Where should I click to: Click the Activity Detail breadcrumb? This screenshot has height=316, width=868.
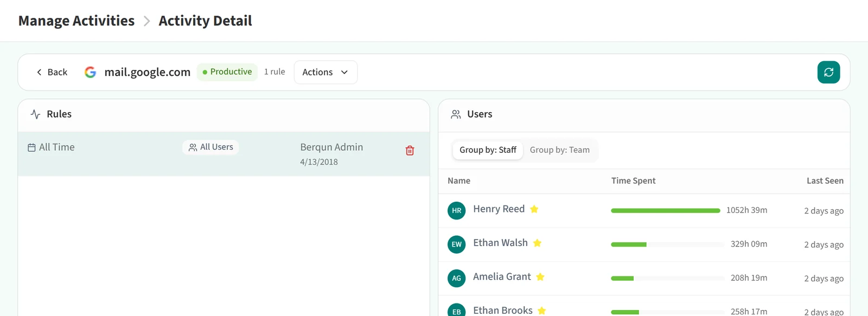tap(205, 21)
